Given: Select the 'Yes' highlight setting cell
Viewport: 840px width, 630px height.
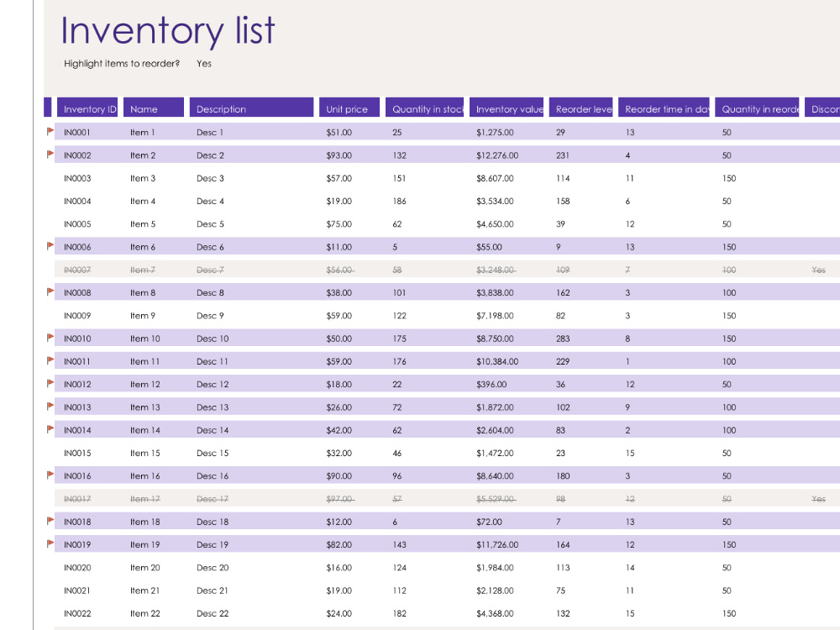Looking at the screenshot, I should pos(204,63).
